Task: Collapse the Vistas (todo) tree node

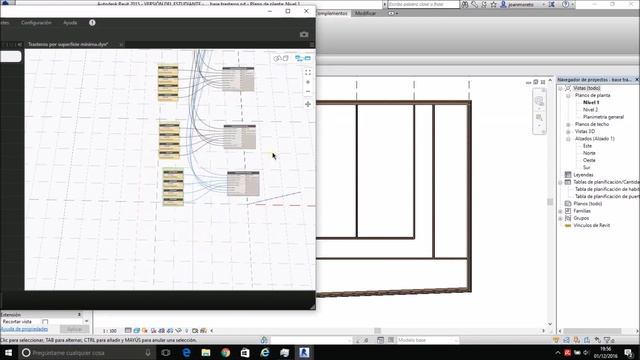Action: pyautogui.click(x=560, y=88)
